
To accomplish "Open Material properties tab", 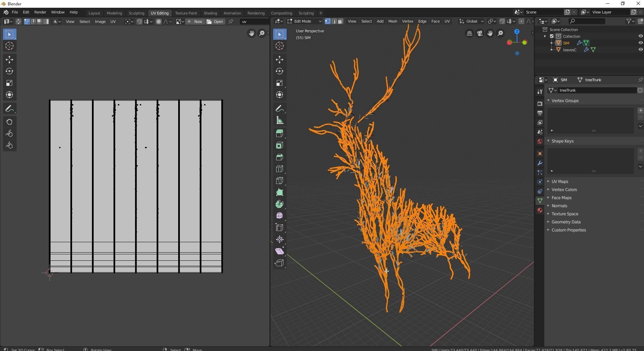I will pyautogui.click(x=540, y=210).
